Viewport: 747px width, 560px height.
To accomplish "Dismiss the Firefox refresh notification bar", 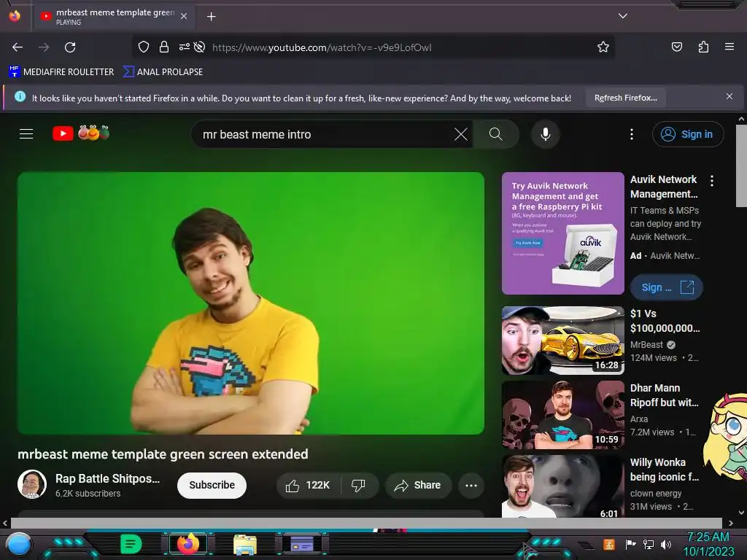I will pyautogui.click(x=729, y=97).
